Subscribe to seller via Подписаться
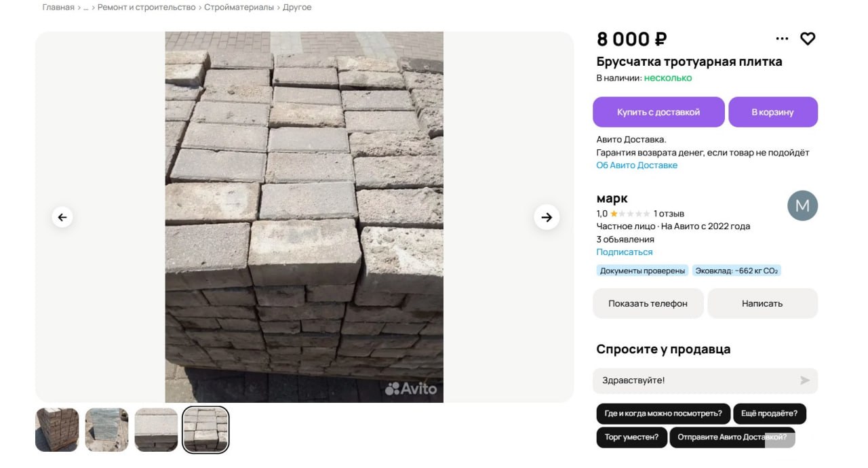 click(x=625, y=252)
